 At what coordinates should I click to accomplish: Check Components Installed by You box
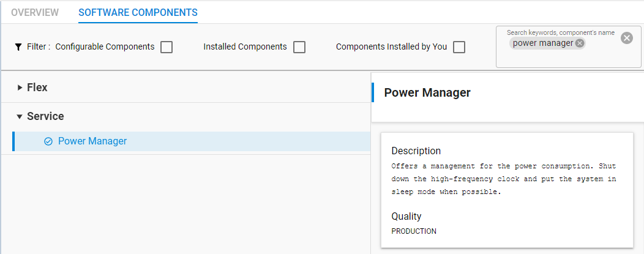[459, 47]
